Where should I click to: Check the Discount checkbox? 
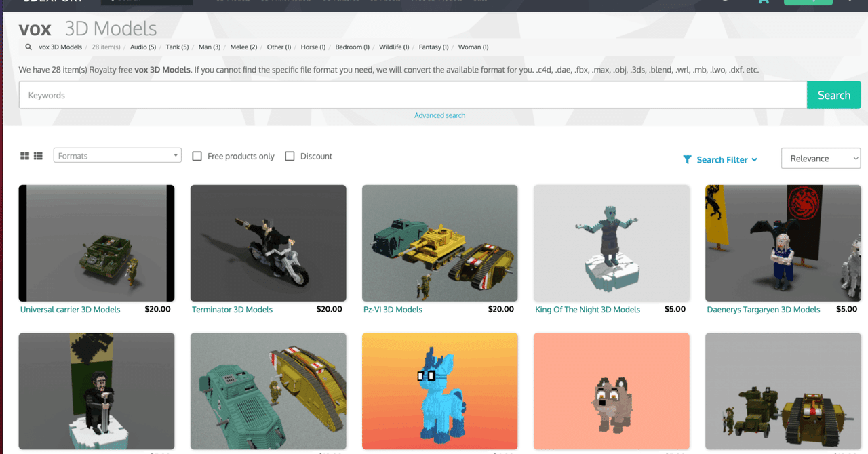pyautogui.click(x=289, y=156)
